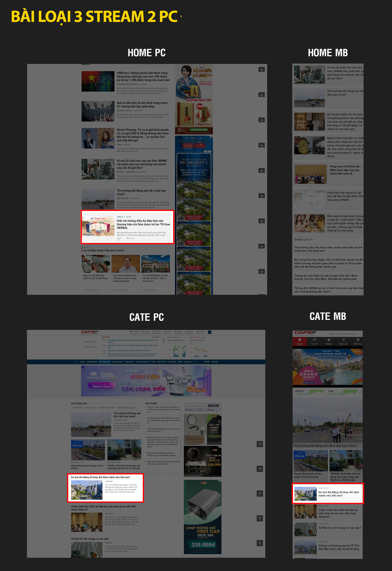Click the Tìm kiếm search button
392x571 pixels.
tap(213, 406)
